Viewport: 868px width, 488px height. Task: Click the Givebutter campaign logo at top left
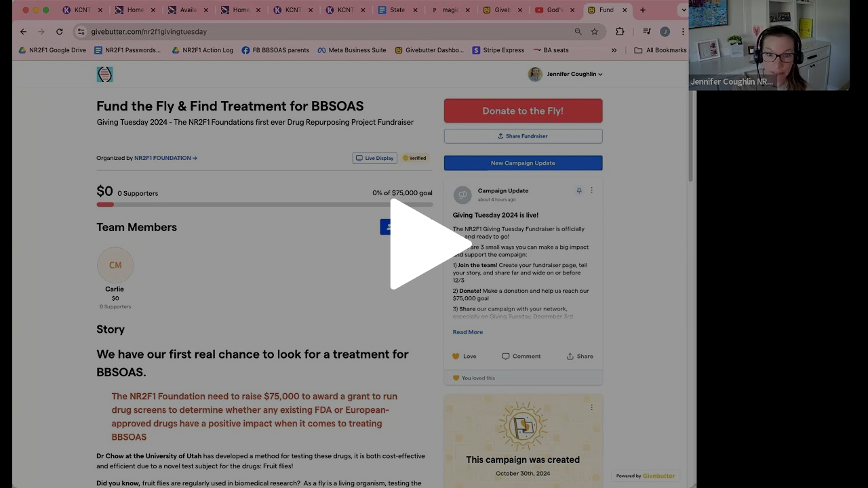click(105, 75)
